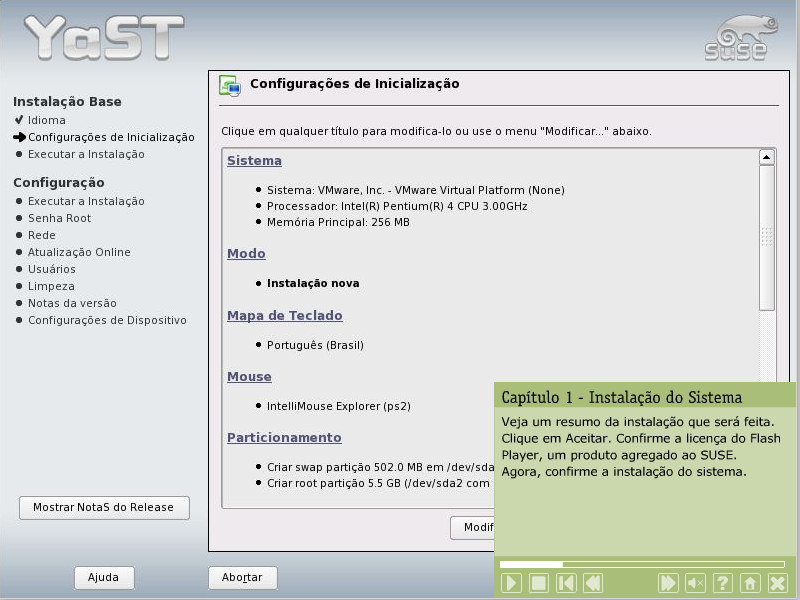Open the tutorial help question mark icon
This screenshot has width=800, height=600.
723,583
